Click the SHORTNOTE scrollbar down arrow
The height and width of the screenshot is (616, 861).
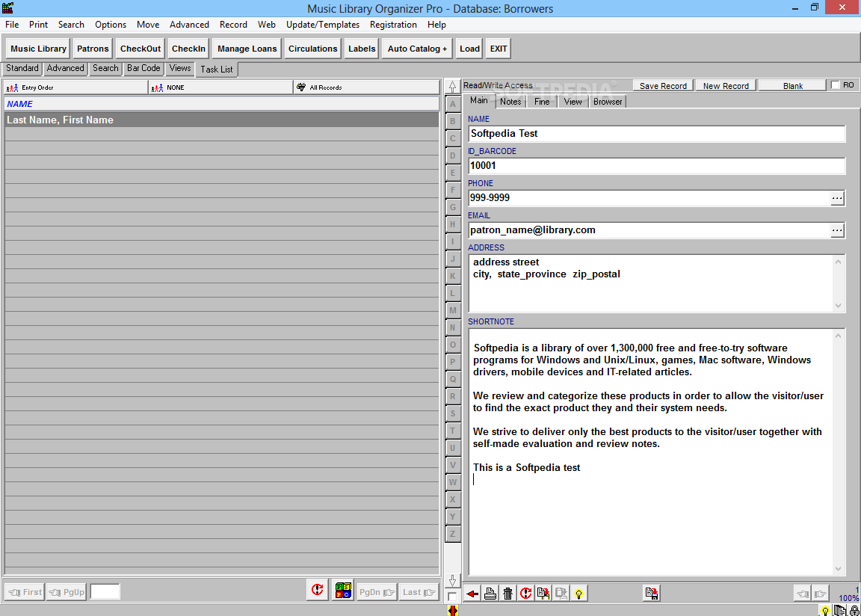[x=838, y=569]
